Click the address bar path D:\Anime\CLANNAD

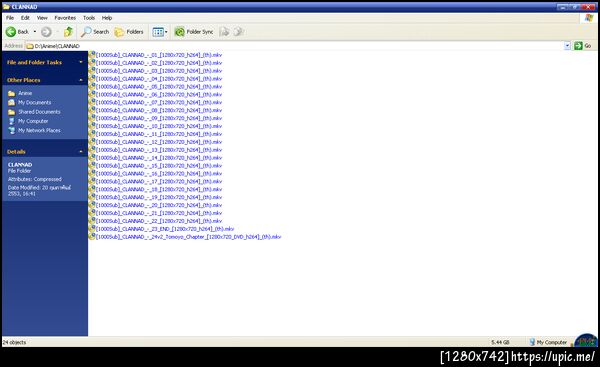(x=57, y=46)
